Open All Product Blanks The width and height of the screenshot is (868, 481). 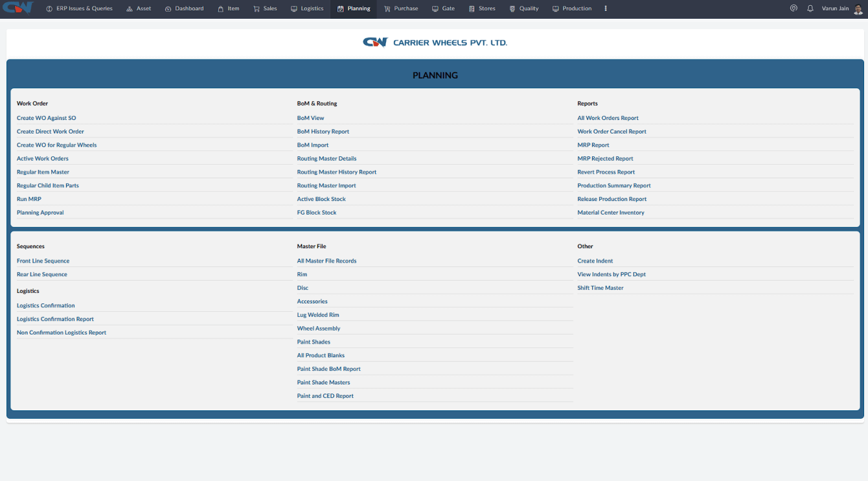pyautogui.click(x=321, y=356)
